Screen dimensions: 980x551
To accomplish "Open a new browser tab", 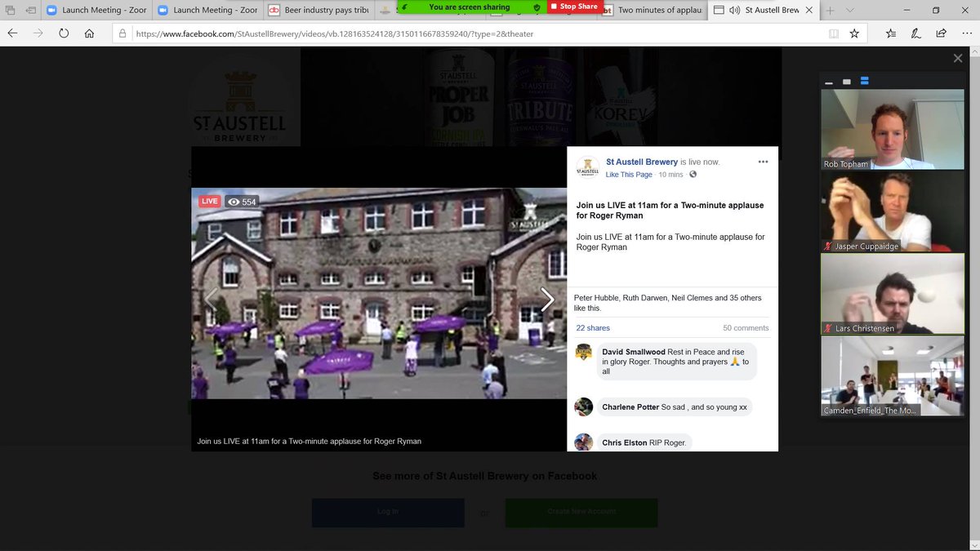I will 830,10.
